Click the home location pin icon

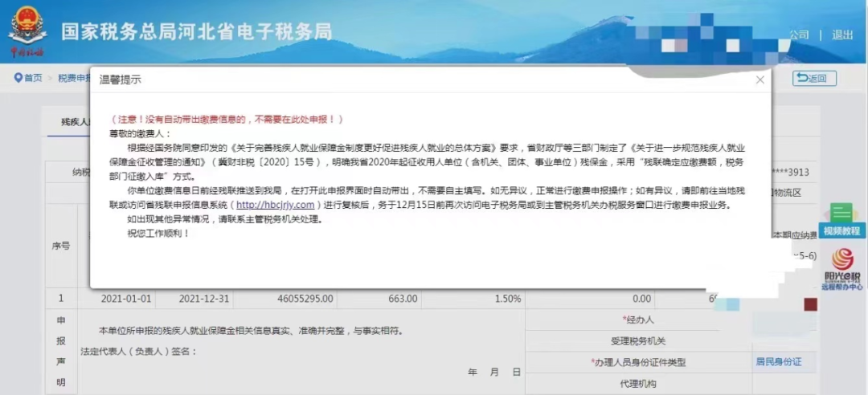[18, 78]
